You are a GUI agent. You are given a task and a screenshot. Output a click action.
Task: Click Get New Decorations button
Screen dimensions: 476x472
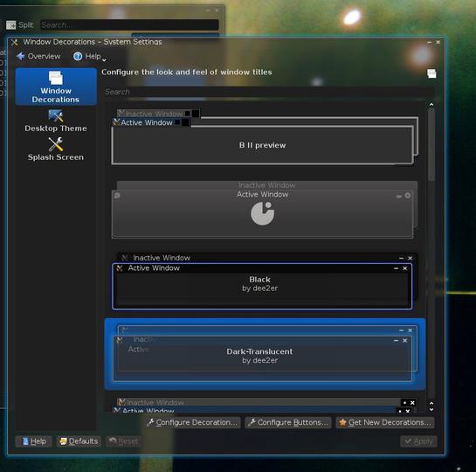(385, 422)
